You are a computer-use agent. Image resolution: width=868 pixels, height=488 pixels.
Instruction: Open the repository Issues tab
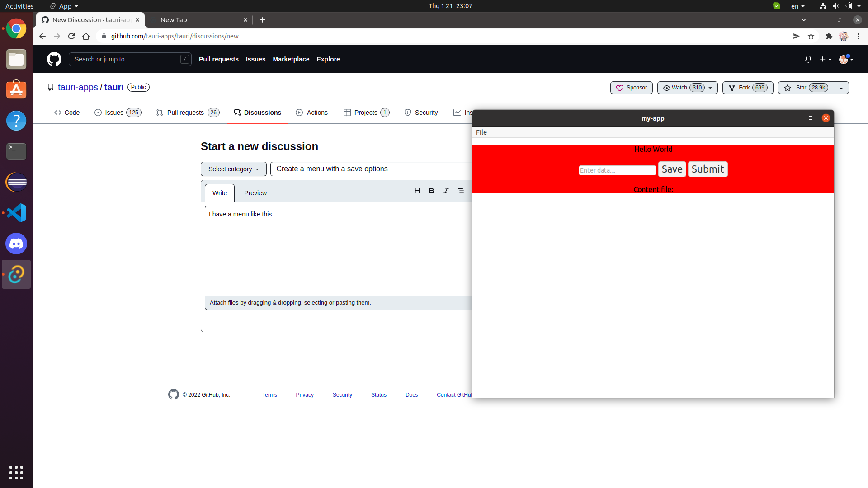[x=118, y=113]
